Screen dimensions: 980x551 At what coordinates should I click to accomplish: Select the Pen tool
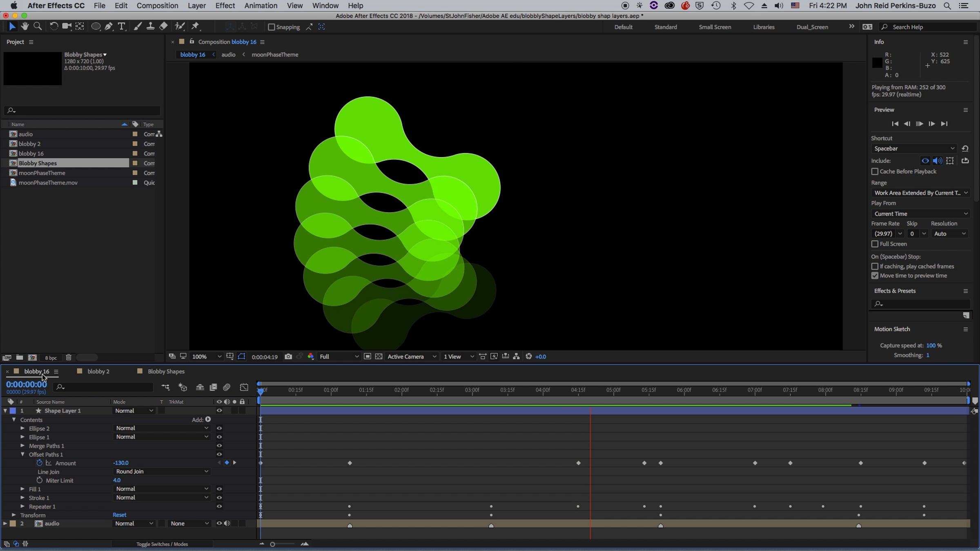click(109, 27)
